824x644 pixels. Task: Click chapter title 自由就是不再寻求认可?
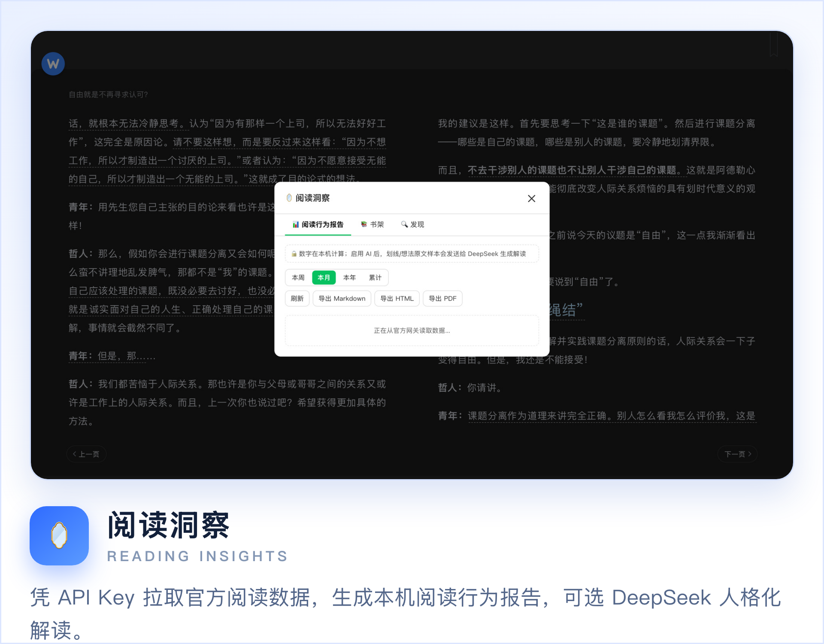pos(108,94)
